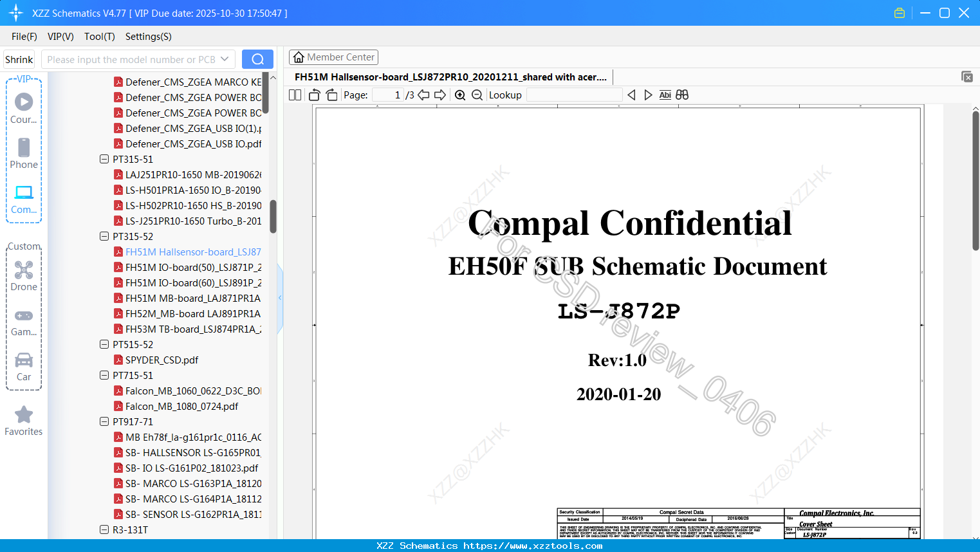Viewport: 980px width, 552px height.
Task: Collapse the PT715-51 tree node
Action: [104, 375]
